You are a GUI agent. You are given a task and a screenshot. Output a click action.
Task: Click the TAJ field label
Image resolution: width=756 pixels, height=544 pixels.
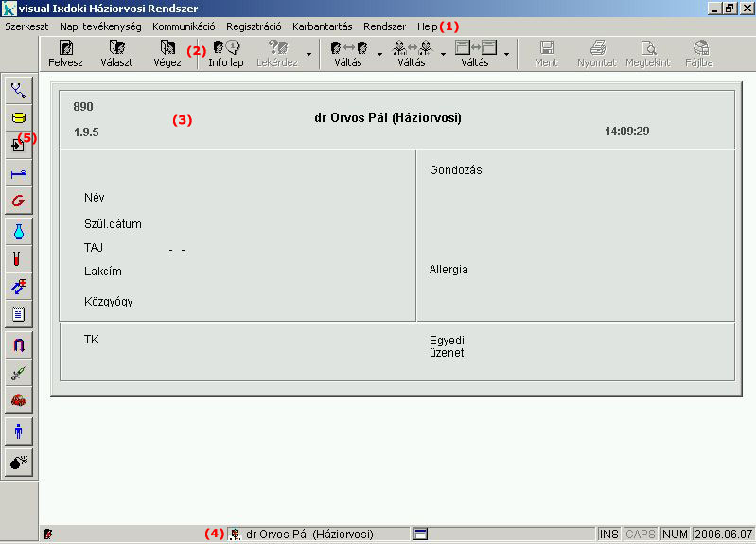click(94, 248)
